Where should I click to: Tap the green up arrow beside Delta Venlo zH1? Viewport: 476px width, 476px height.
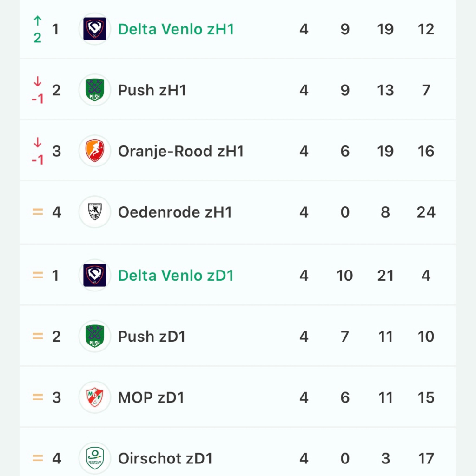37,20
